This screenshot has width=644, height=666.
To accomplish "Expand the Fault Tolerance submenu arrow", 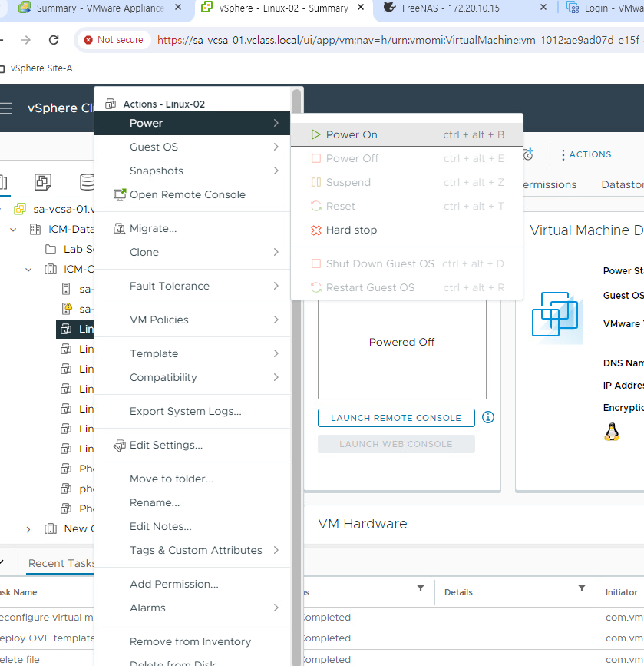I will [276, 286].
